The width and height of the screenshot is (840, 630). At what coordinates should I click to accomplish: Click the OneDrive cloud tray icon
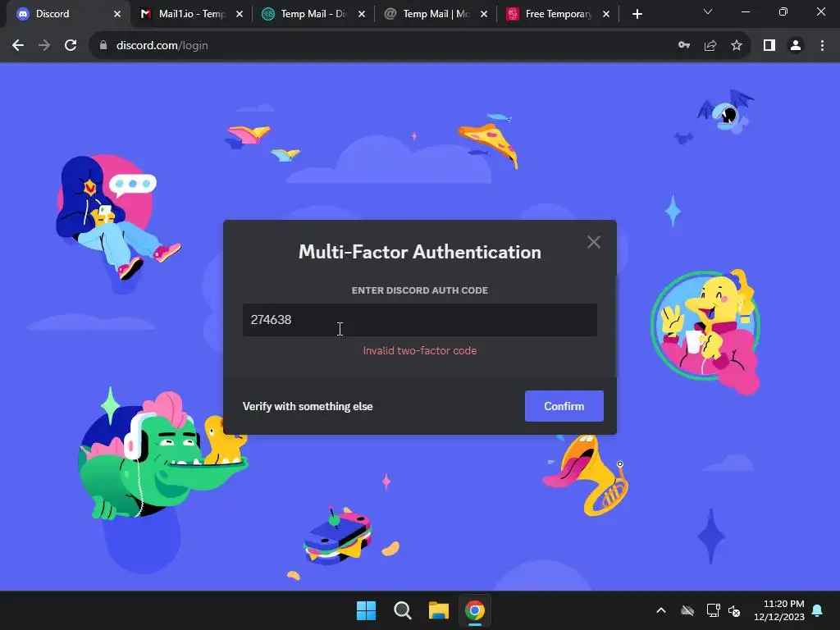click(x=687, y=610)
